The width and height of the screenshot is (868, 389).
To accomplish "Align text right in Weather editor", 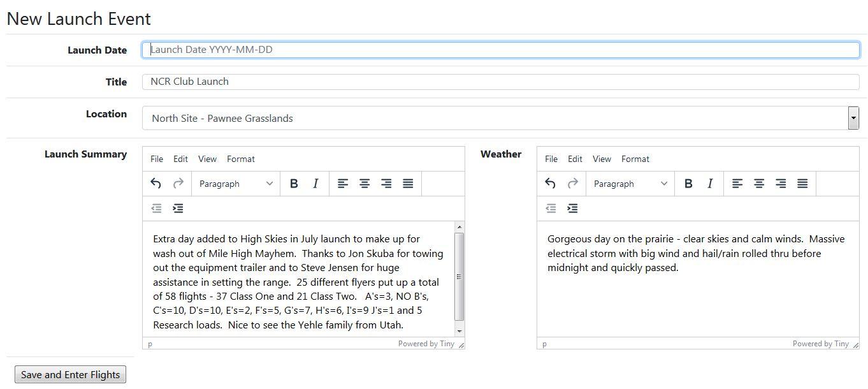I will tap(781, 184).
